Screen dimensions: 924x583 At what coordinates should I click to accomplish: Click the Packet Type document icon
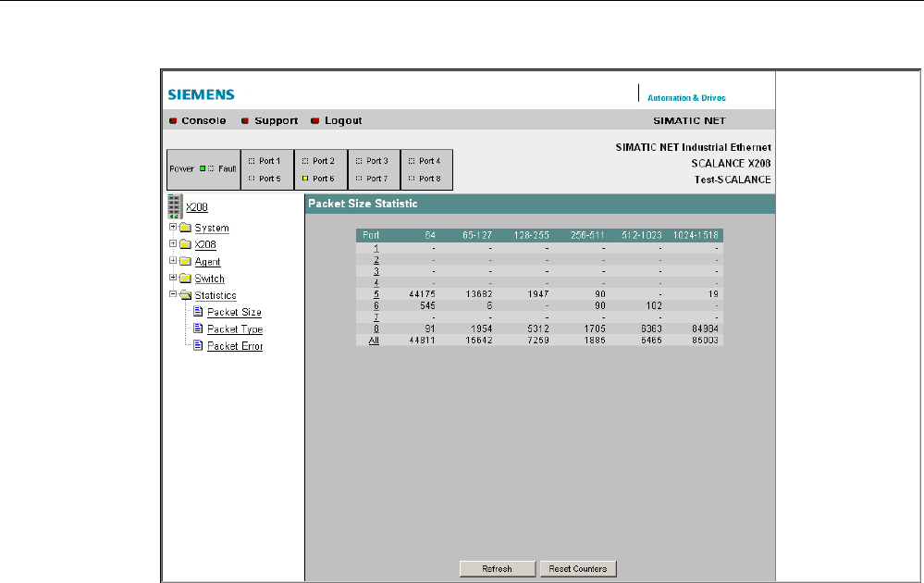pos(198,329)
